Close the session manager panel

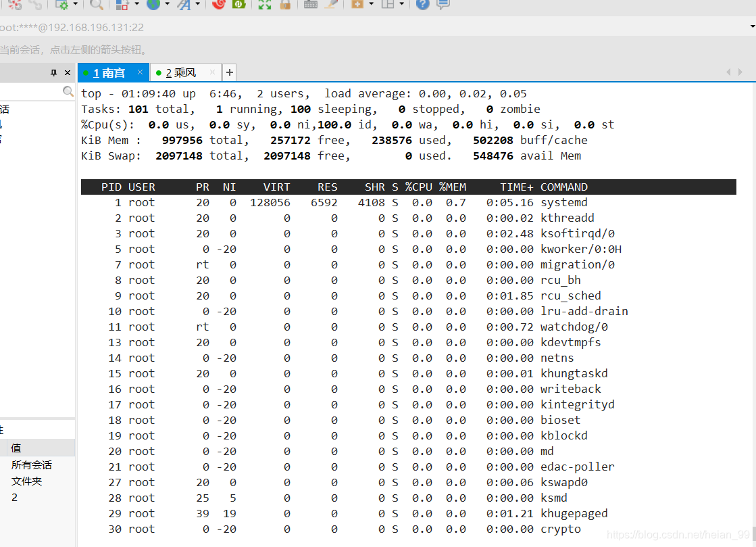point(68,73)
